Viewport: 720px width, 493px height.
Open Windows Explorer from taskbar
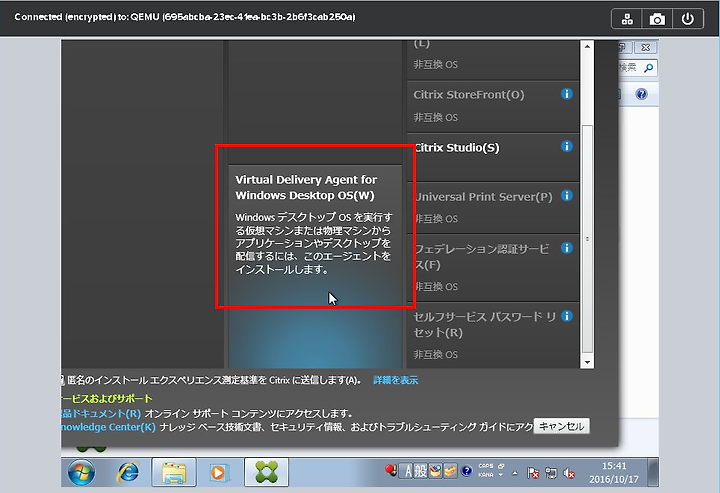point(174,472)
